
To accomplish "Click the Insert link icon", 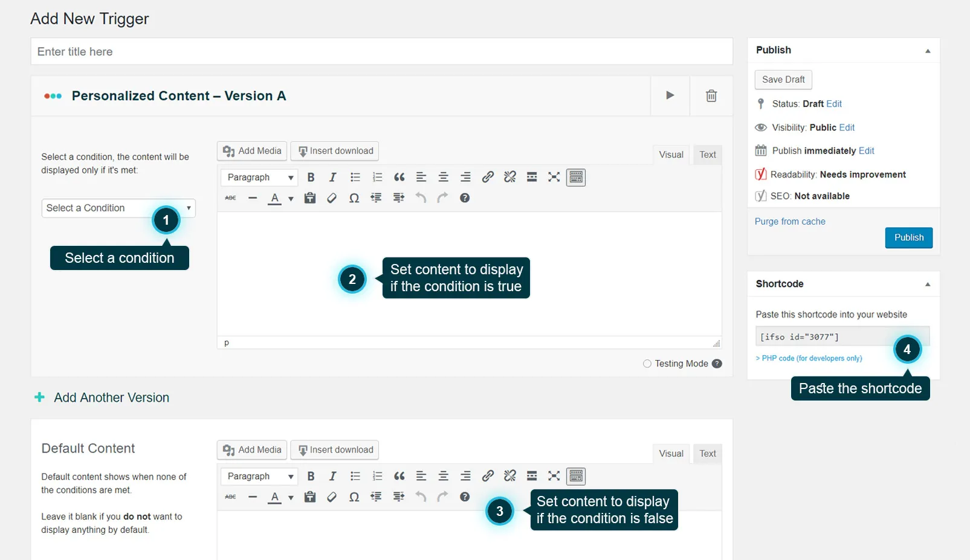I will coord(487,177).
